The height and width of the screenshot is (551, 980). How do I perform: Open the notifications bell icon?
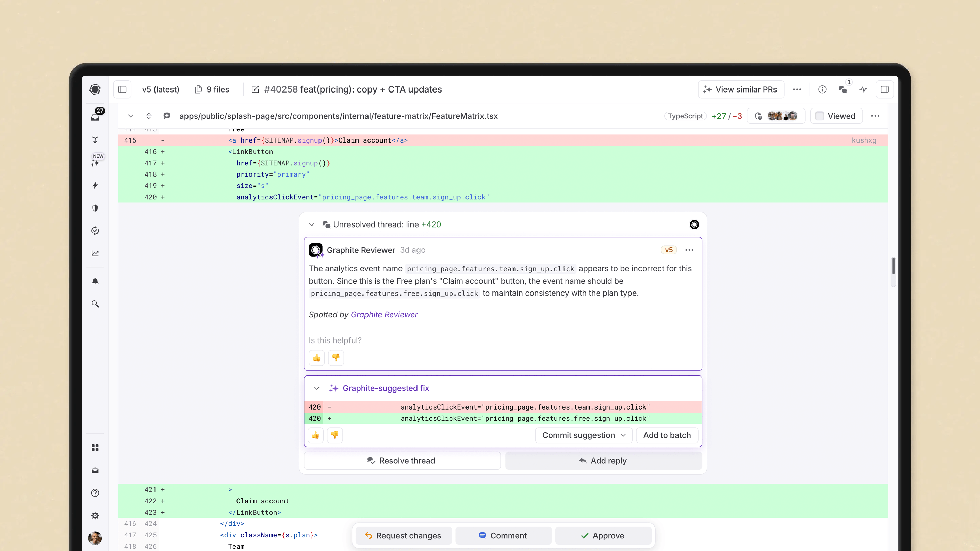tap(95, 281)
